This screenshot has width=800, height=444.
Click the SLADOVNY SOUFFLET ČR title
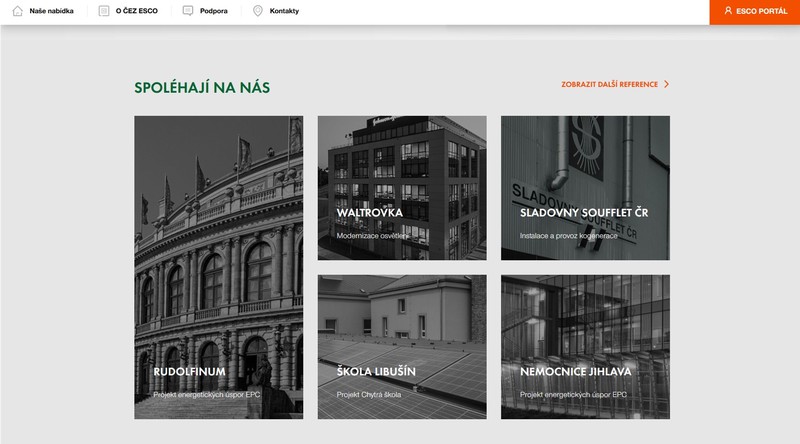[584, 213]
